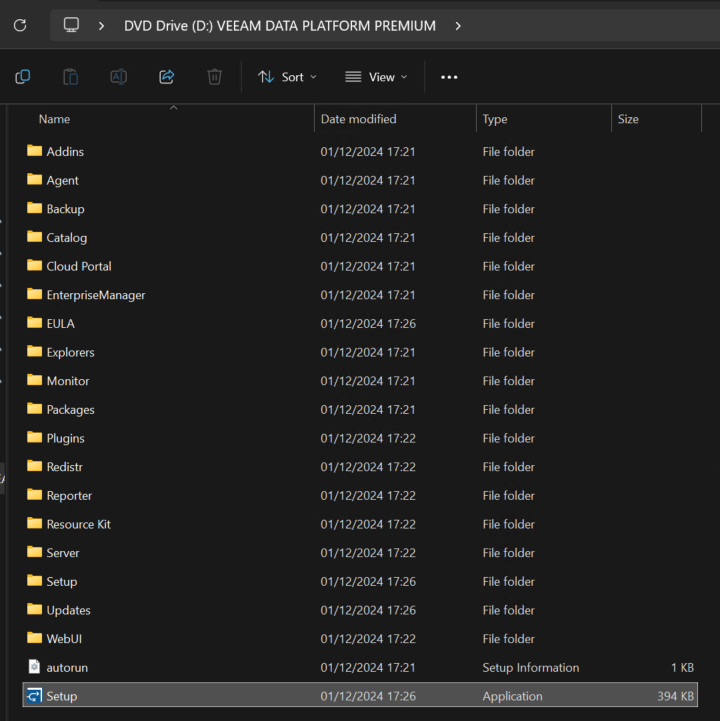Click the Refresh icon in address bar
The width and height of the screenshot is (720, 721).
tap(20, 25)
